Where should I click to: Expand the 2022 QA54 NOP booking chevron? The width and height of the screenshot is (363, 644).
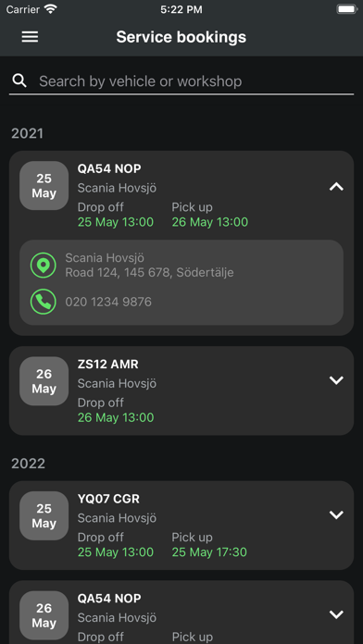pyautogui.click(x=336, y=614)
